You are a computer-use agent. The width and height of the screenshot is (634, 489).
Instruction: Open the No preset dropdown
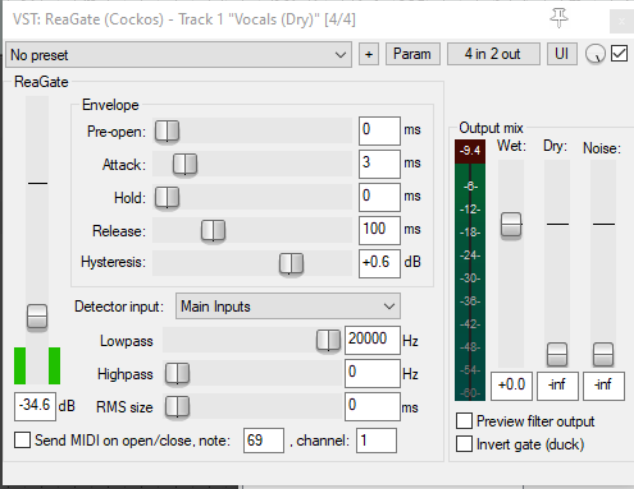pos(178,55)
